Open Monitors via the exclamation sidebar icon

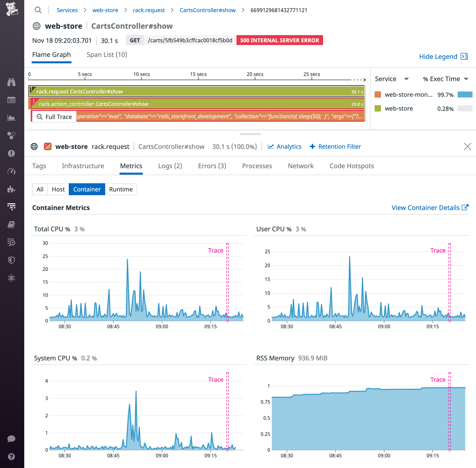(12, 153)
